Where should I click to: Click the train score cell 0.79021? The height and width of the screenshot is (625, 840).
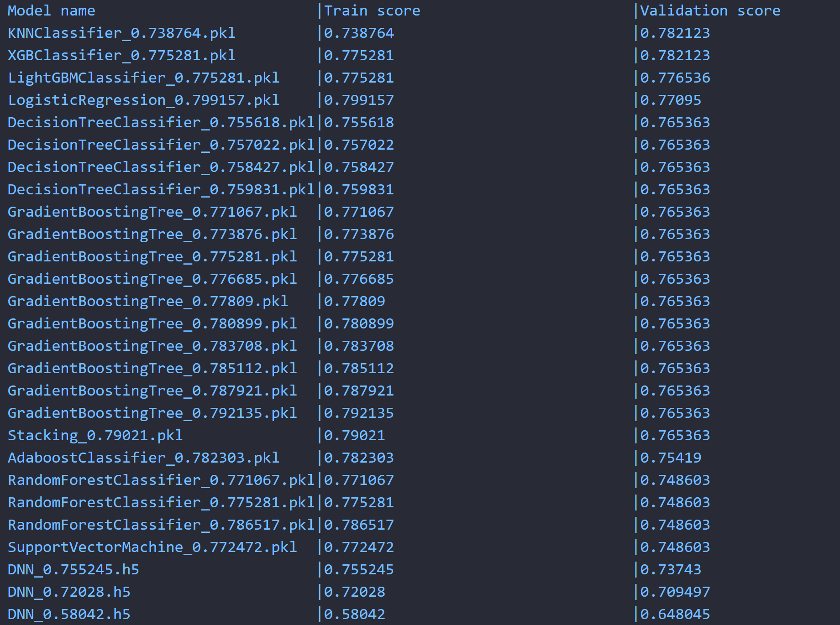[355, 436]
